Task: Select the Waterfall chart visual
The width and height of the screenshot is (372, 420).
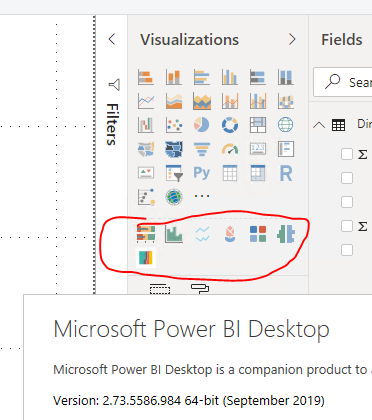Action: point(146,125)
